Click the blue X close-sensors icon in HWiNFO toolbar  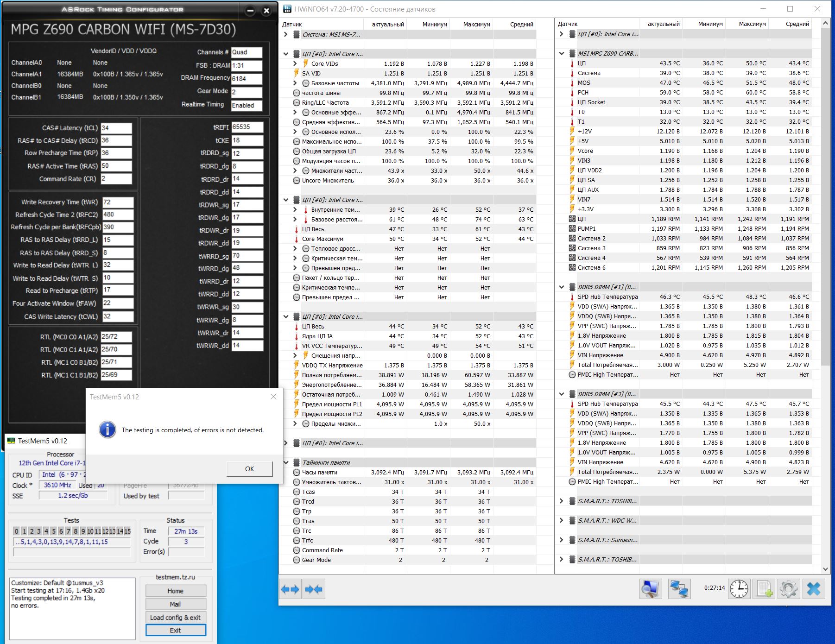[813, 589]
